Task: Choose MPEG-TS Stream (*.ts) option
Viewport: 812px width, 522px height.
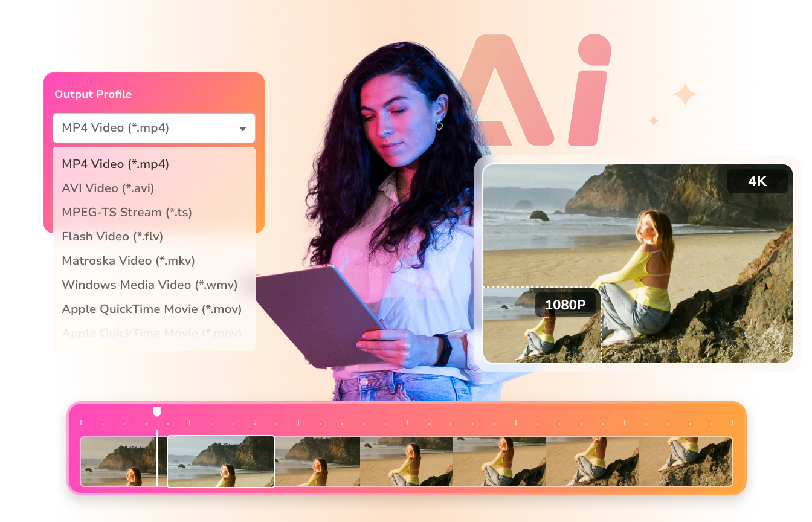Action: pos(127,212)
